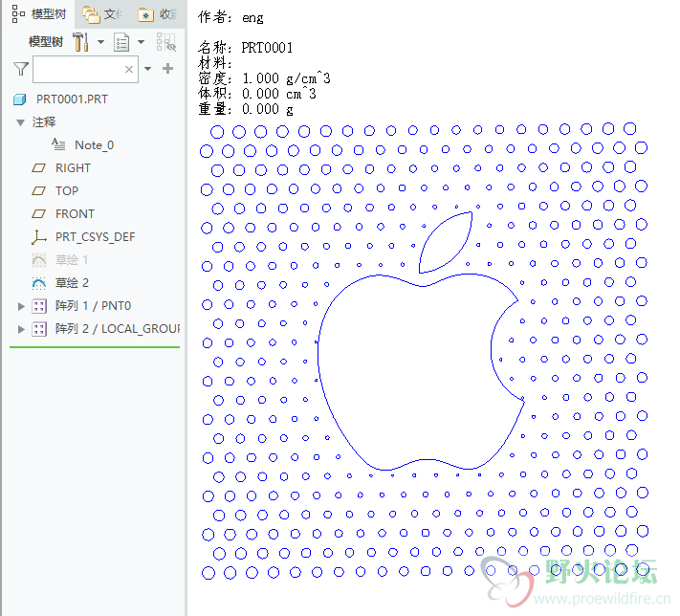Focus the model tree search field
The height and width of the screenshot is (616, 680).
click(85, 69)
